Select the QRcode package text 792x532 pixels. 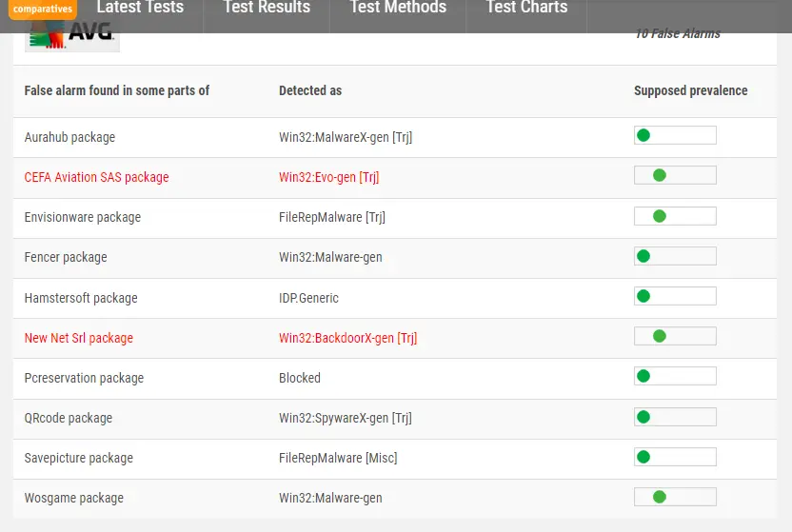pyautogui.click(x=69, y=418)
